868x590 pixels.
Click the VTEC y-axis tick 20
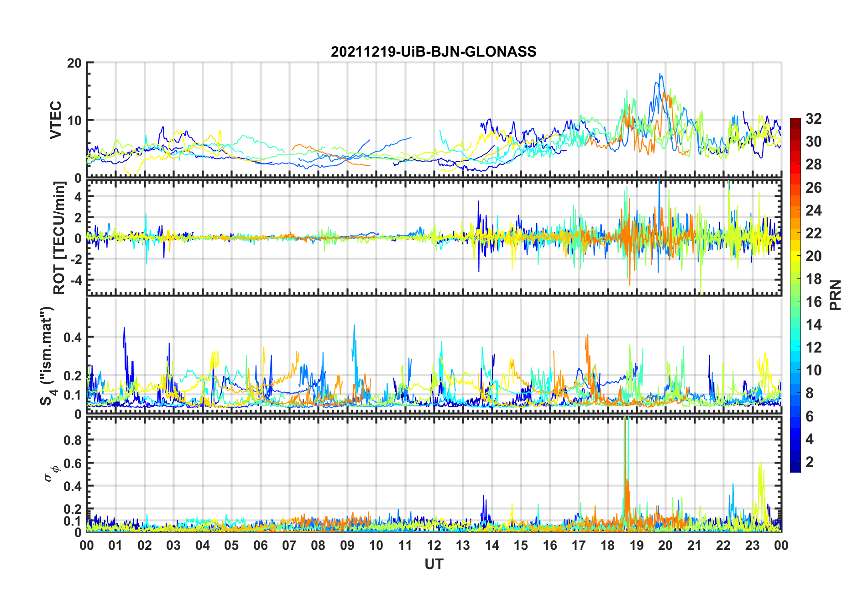[74, 63]
